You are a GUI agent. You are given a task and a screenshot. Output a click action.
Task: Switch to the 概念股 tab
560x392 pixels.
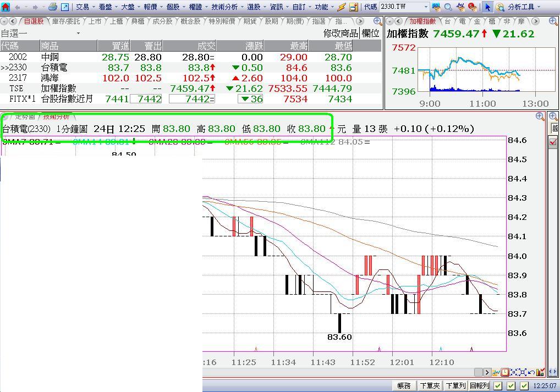tap(190, 21)
